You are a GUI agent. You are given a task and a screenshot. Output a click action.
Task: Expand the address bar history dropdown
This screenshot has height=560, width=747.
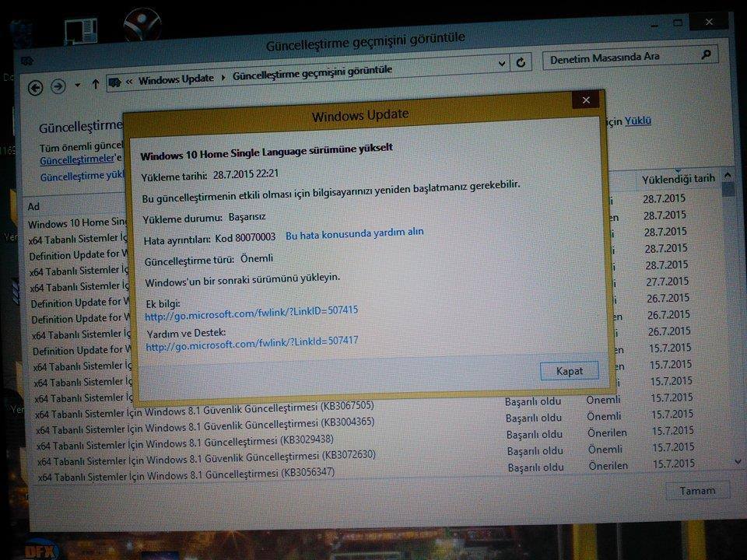coord(502,63)
